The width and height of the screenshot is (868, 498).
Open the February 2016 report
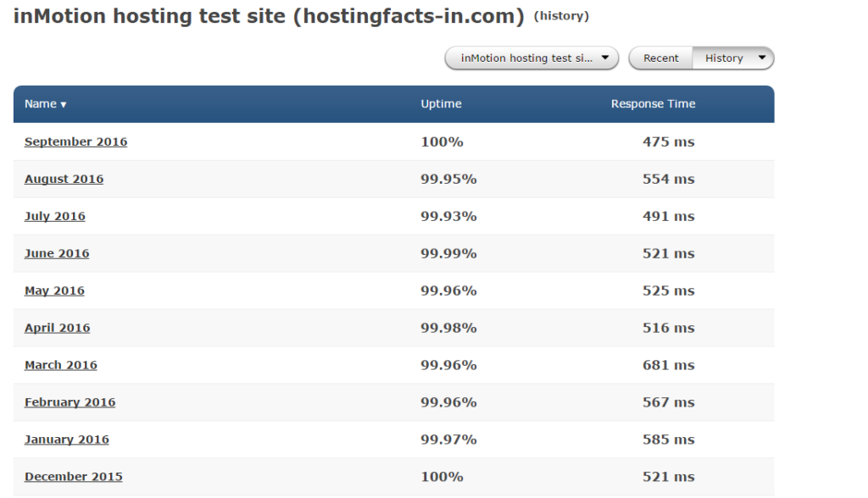pyautogui.click(x=70, y=402)
